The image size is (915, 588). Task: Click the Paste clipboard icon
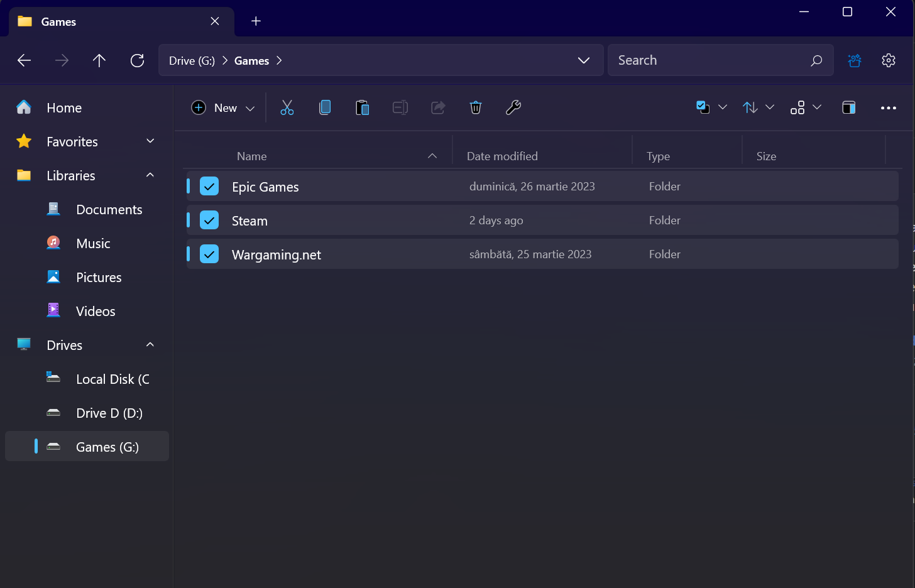pos(363,107)
